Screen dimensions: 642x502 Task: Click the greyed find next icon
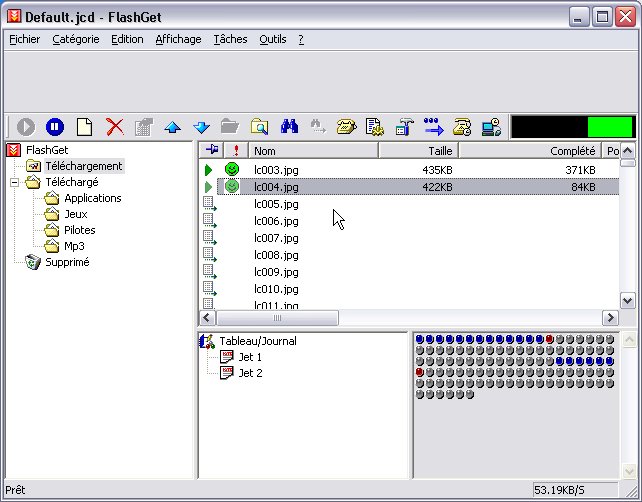(x=318, y=127)
